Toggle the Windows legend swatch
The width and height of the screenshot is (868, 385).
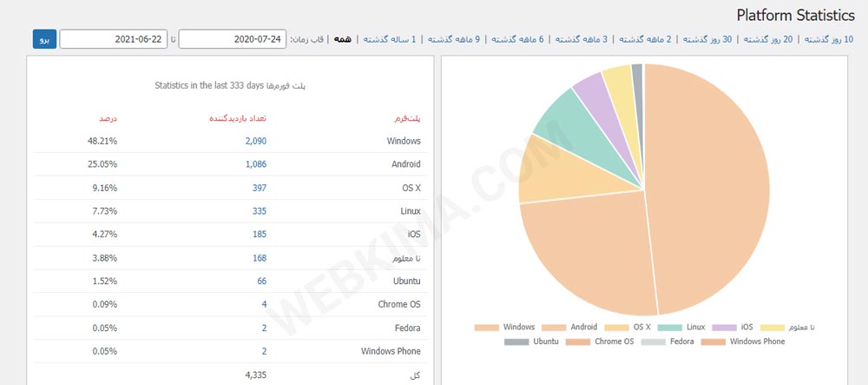click(486, 328)
